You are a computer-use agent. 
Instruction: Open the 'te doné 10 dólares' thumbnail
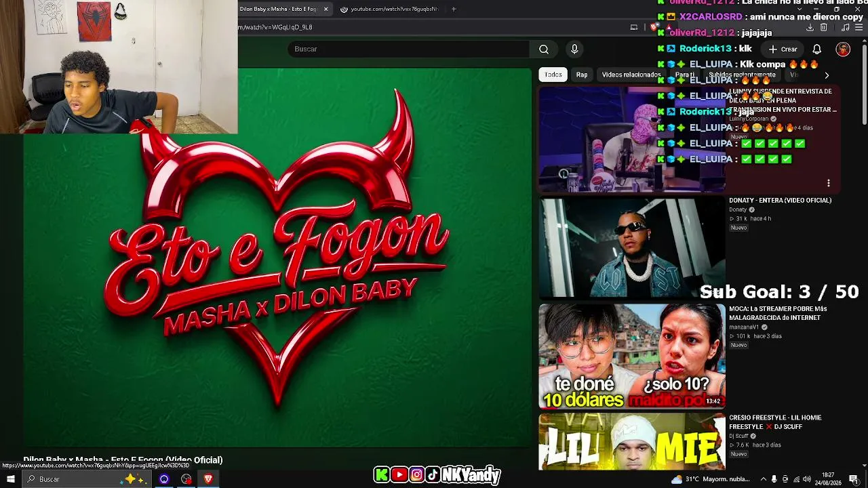pos(632,357)
